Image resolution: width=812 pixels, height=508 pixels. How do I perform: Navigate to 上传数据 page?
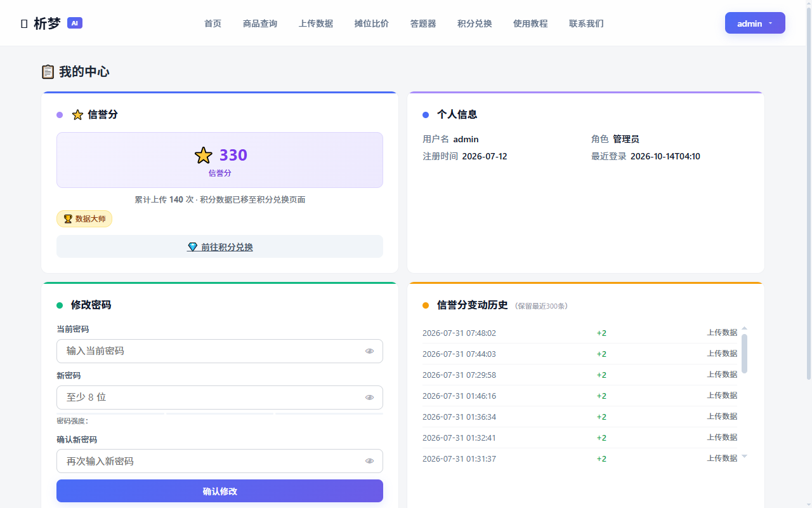(316, 23)
